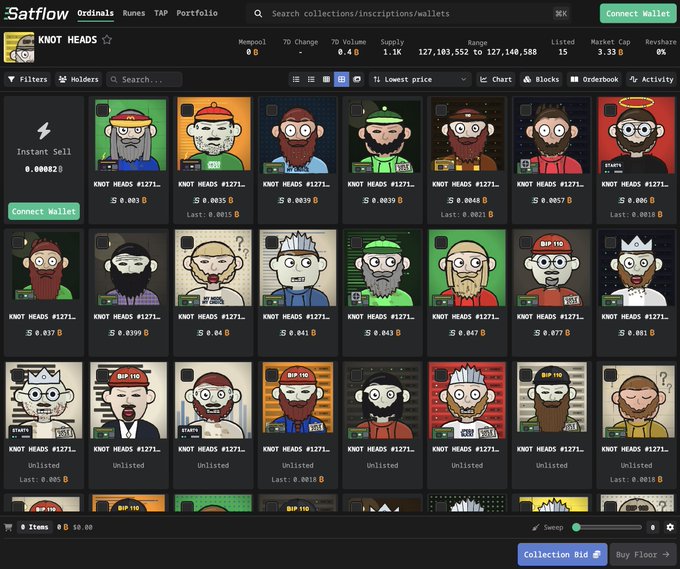Open the Filters panel
680x569 pixels.
pos(27,79)
